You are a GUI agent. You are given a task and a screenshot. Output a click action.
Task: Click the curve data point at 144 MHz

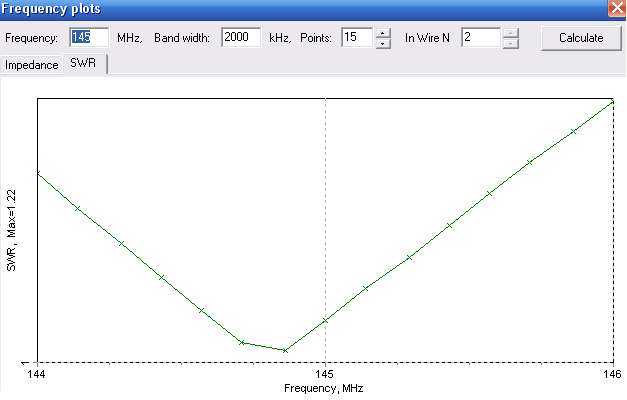click(x=38, y=173)
